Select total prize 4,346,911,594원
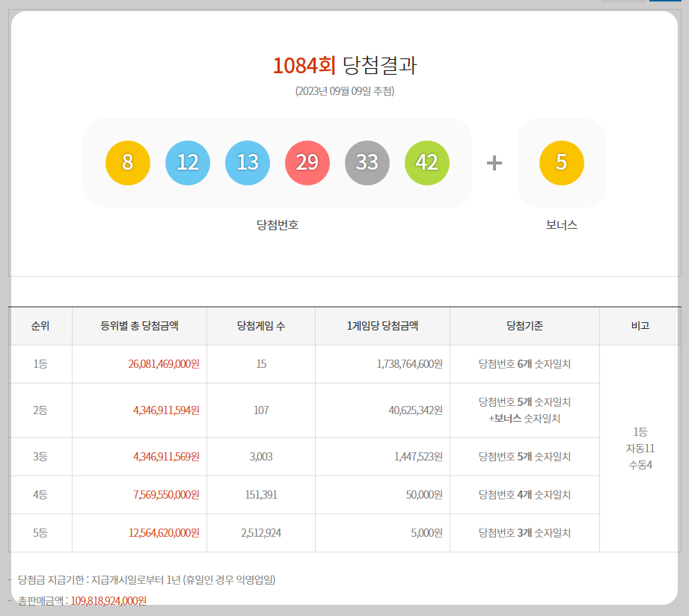This screenshot has width=689, height=616. (x=167, y=410)
